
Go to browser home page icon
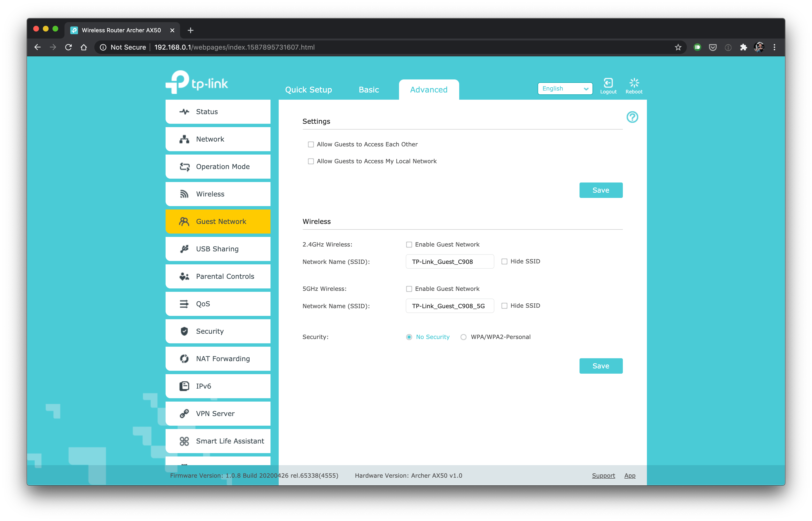(84, 47)
